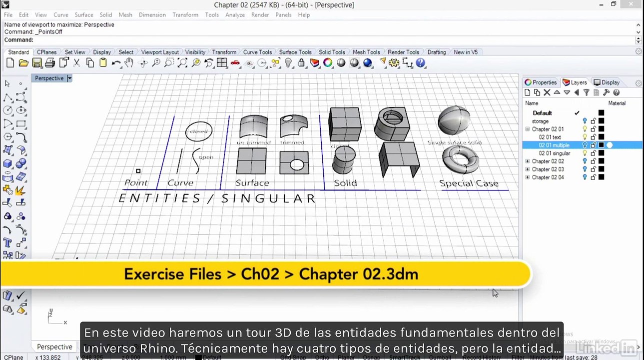Toggle lock for Chapter 02 04 layer
This screenshot has height=360, width=644.
pyautogui.click(x=593, y=177)
